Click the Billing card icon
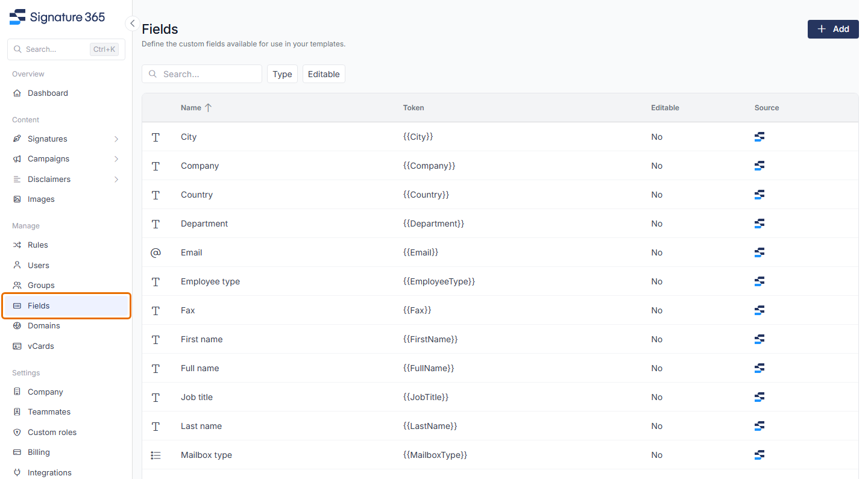Viewport: 868px width, 479px height. point(17,452)
